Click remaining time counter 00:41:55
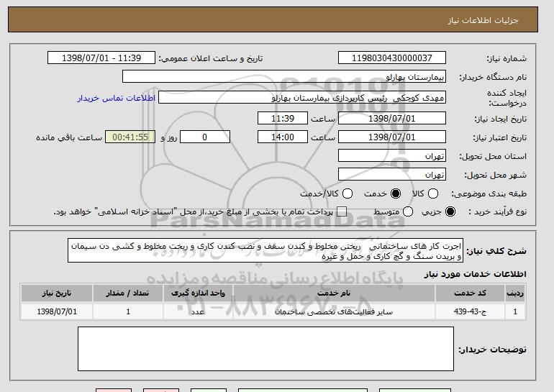Image resolution: width=554 pixels, height=392 pixels. point(130,137)
